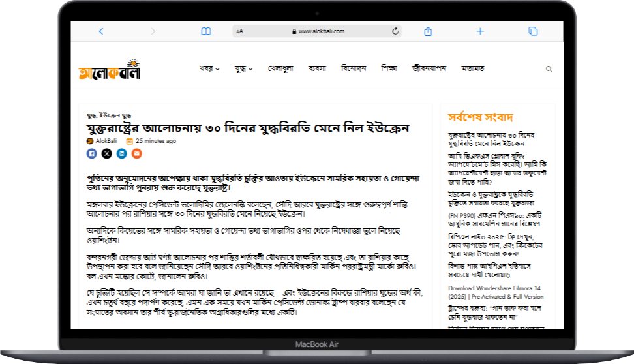This screenshot has height=364, width=634.
Task: Click the paragraph starting মঙ্গলবার ইউক্রেনের প্রেসিডেন্ট
Action: 247,209
